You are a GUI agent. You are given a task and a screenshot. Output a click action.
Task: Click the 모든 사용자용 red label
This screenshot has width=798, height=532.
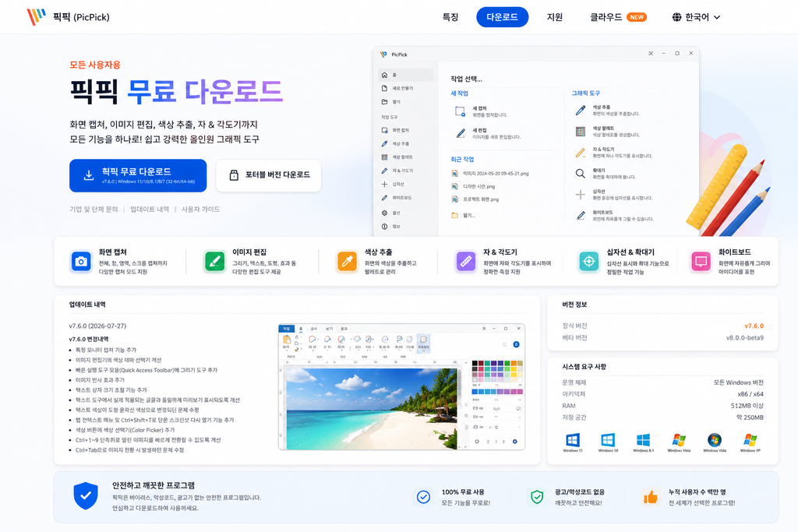[x=95, y=65]
